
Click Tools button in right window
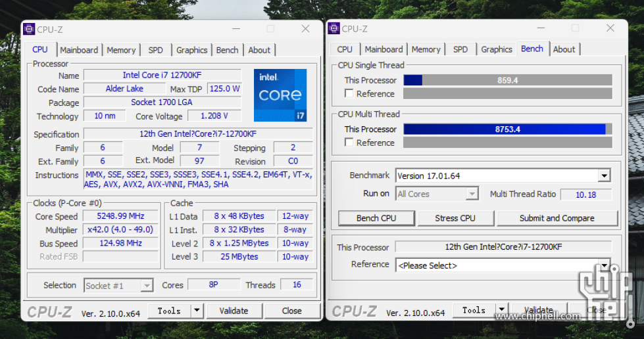474,310
